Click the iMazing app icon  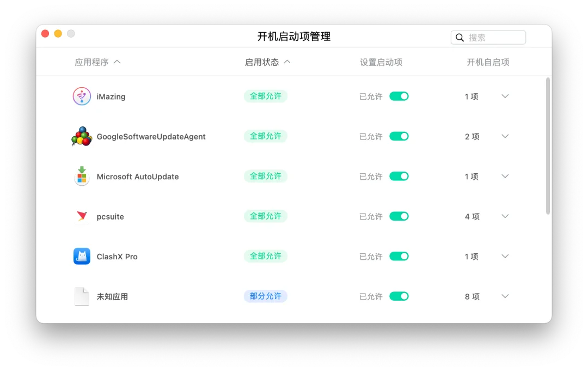point(82,96)
